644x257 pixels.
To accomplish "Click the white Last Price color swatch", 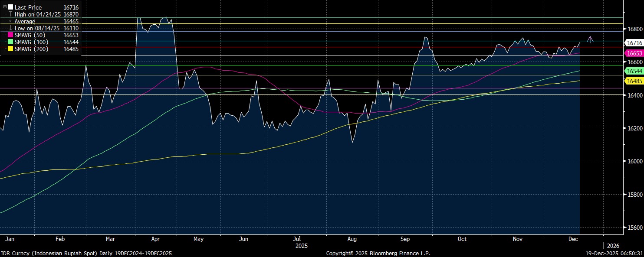I will pos(10,7).
